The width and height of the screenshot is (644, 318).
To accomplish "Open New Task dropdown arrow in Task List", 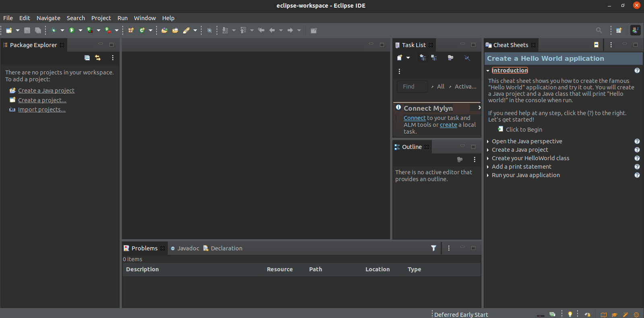I will (408, 58).
